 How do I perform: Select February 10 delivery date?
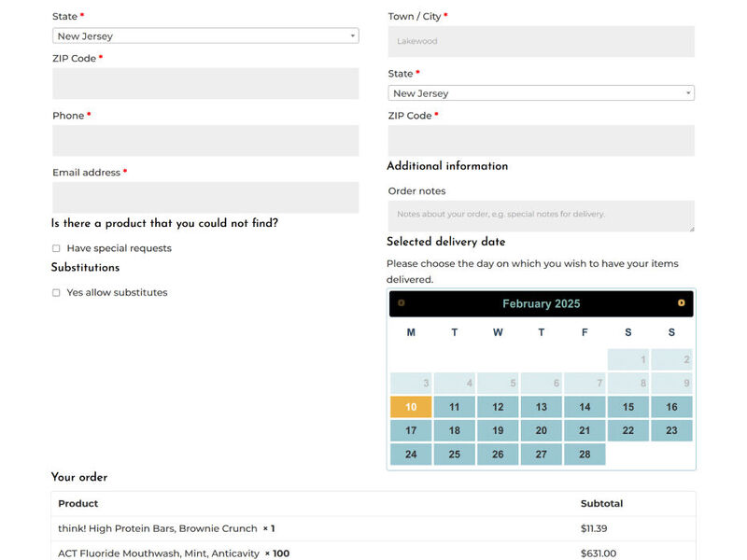[411, 407]
